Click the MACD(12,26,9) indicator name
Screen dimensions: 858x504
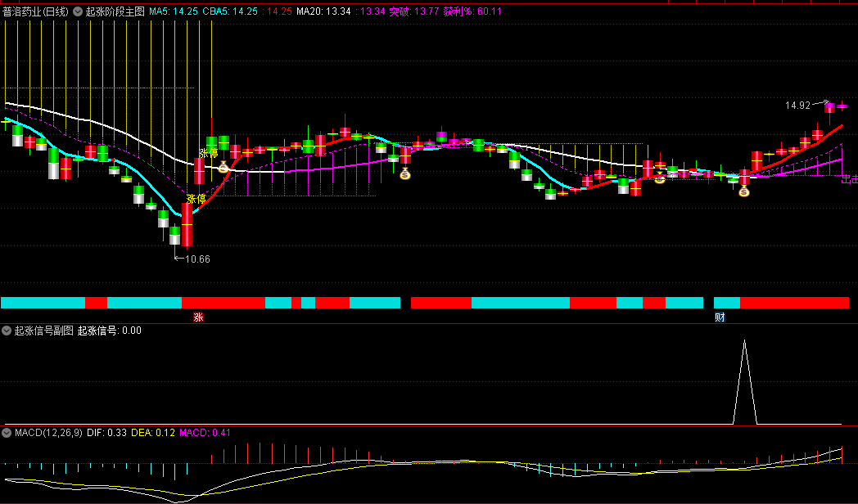[x=48, y=433]
